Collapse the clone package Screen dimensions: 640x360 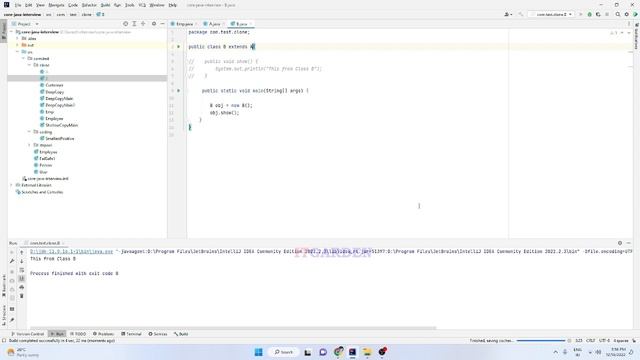pyautogui.click(x=29, y=65)
